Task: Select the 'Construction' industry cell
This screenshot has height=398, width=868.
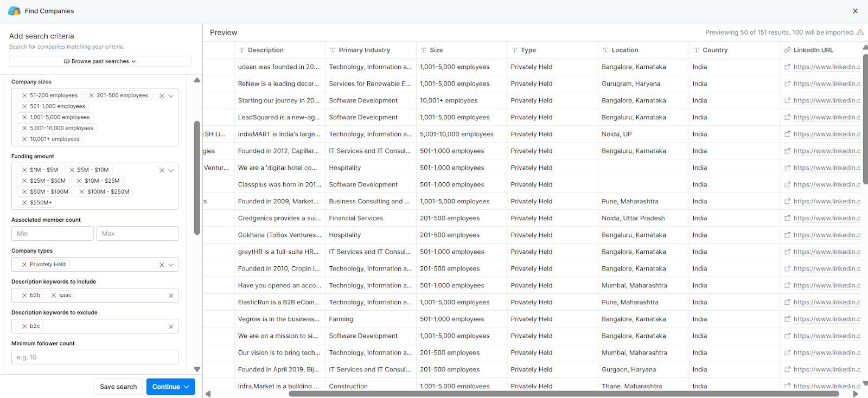Action: click(x=371, y=386)
